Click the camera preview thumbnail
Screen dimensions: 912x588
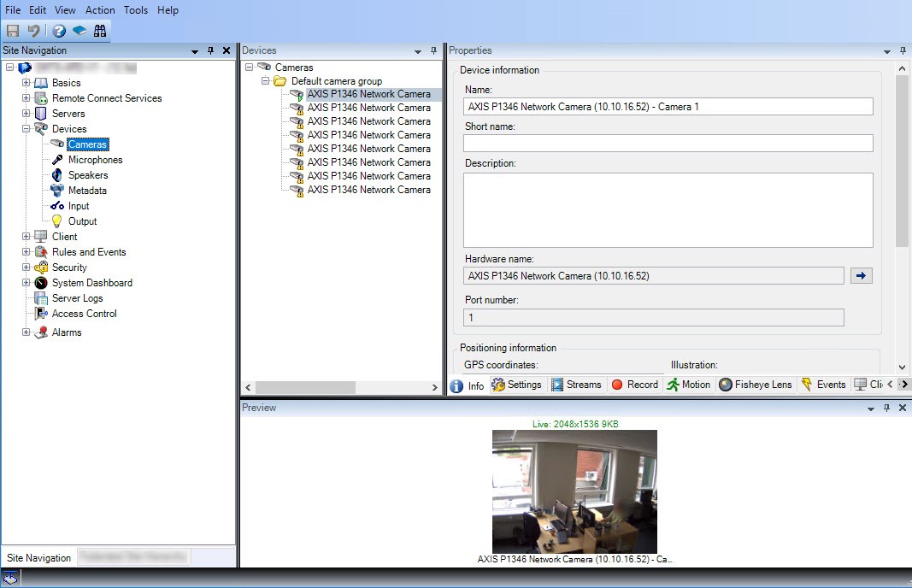pyautogui.click(x=574, y=491)
